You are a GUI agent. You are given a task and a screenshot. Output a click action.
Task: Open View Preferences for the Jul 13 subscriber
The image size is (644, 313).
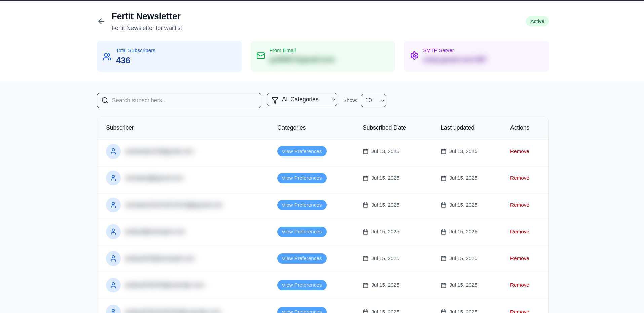pyautogui.click(x=302, y=151)
